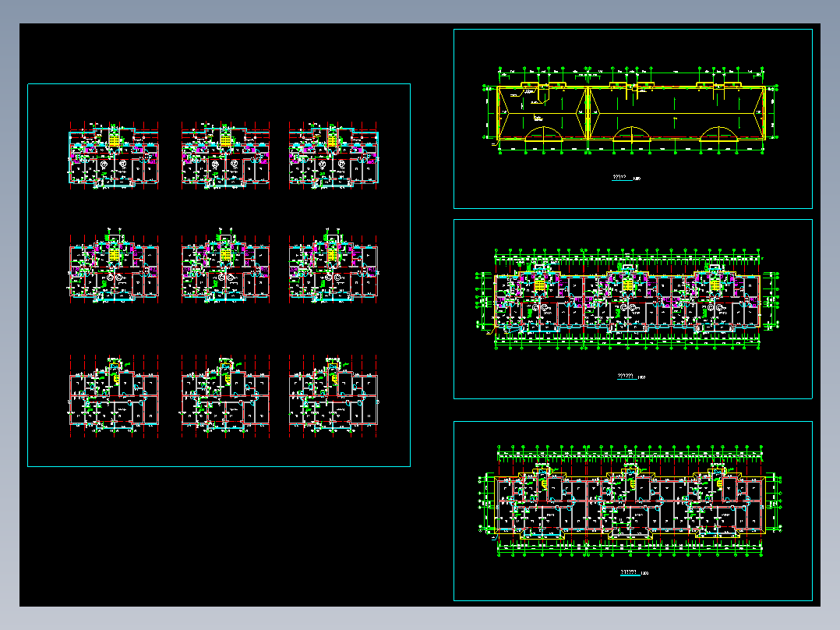
Task: Pick the top-center unit plan in the nine-plan sheet
Action: [x=225, y=155]
